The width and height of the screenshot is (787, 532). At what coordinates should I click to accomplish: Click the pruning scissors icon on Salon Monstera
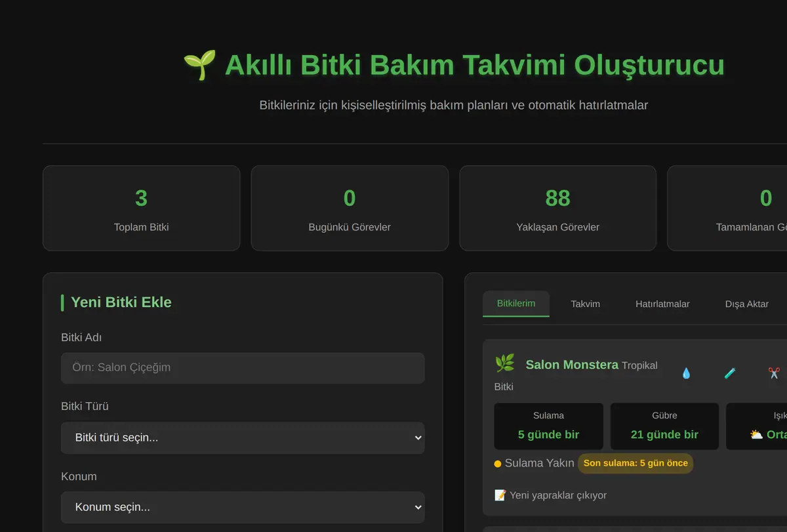[x=774, y=373]
